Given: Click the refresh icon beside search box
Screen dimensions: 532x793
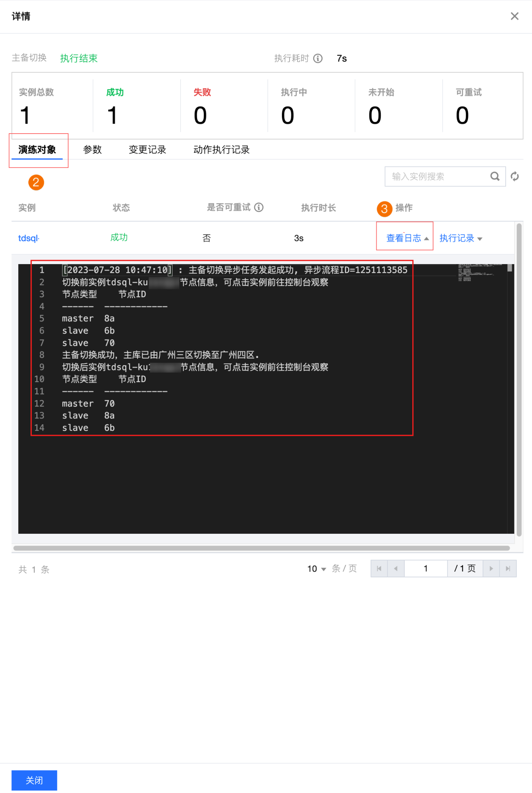Looking at the screenshot, I should point(514,176).
